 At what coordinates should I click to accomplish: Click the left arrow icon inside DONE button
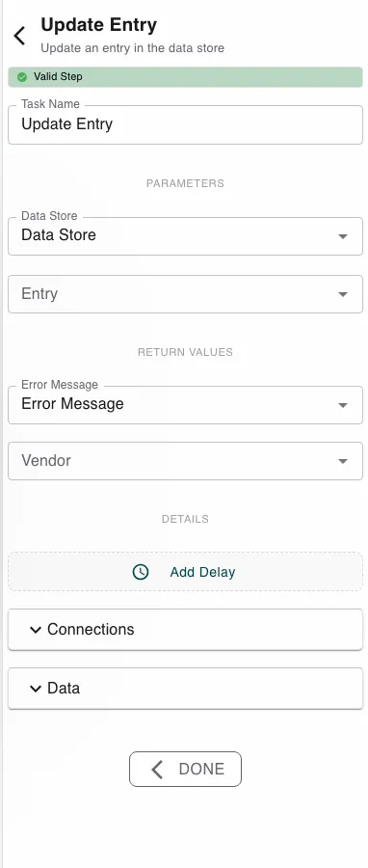click(x=157, y=769)
